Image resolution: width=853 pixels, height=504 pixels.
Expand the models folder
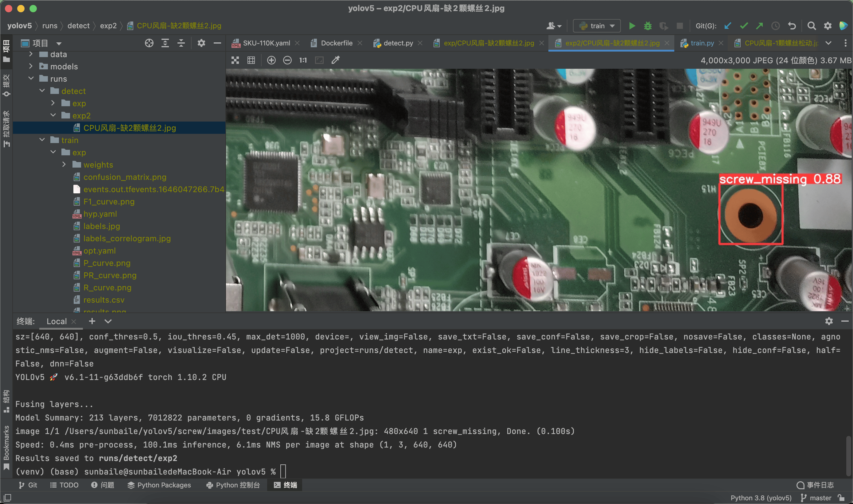31,66
